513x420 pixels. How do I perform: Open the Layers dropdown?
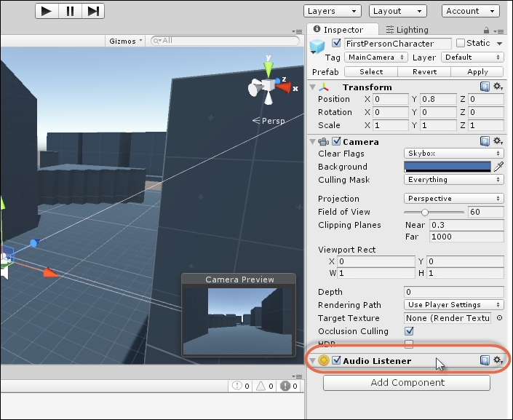332,11
